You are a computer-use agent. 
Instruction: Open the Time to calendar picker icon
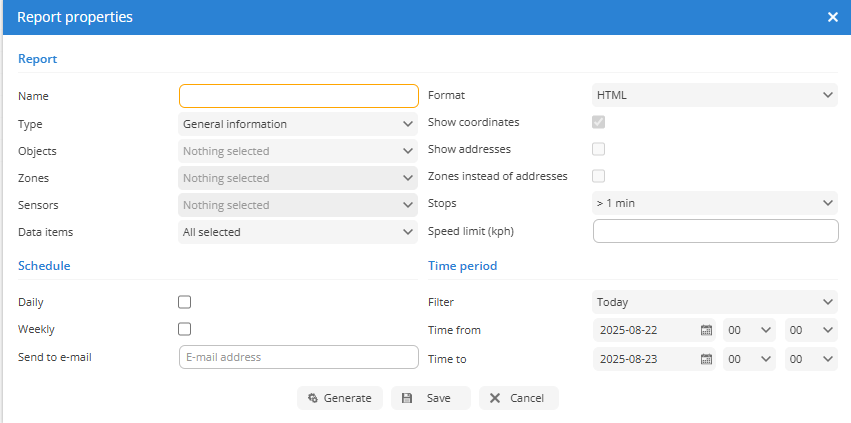click(706, 359)
